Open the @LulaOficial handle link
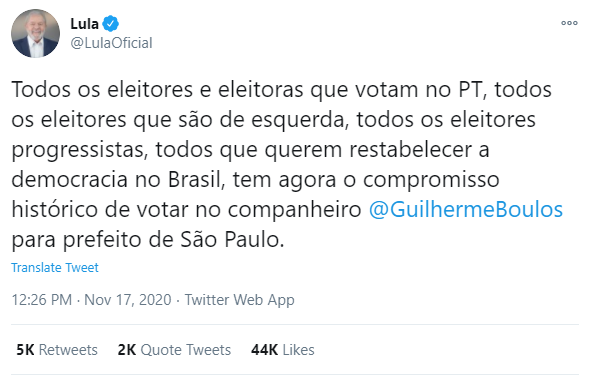This screenshot has height=380, width=592. (111, 43)
